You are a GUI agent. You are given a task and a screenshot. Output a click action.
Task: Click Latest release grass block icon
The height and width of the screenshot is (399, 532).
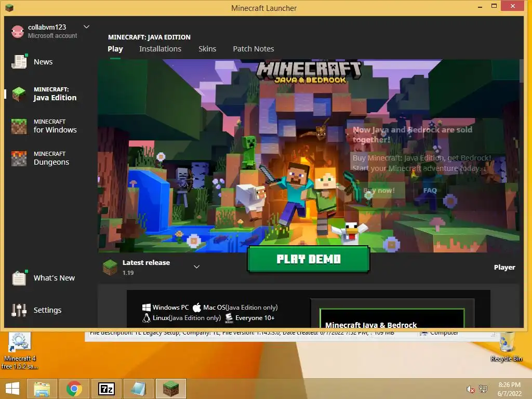pyautogui.click(x=110, y=268)
